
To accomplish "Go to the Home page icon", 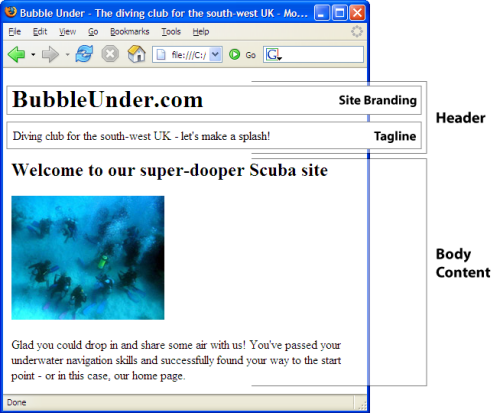I will point(137,54).
